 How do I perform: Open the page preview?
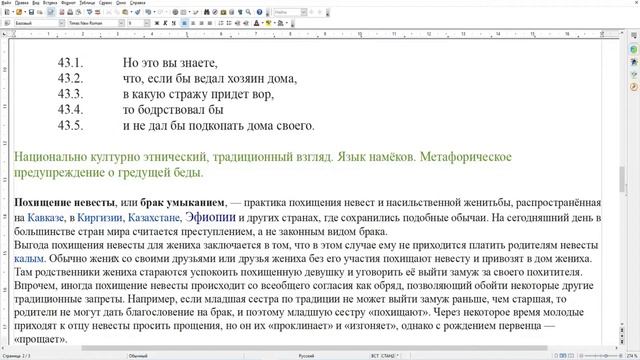pyautogui.click(x=78, y=12)
